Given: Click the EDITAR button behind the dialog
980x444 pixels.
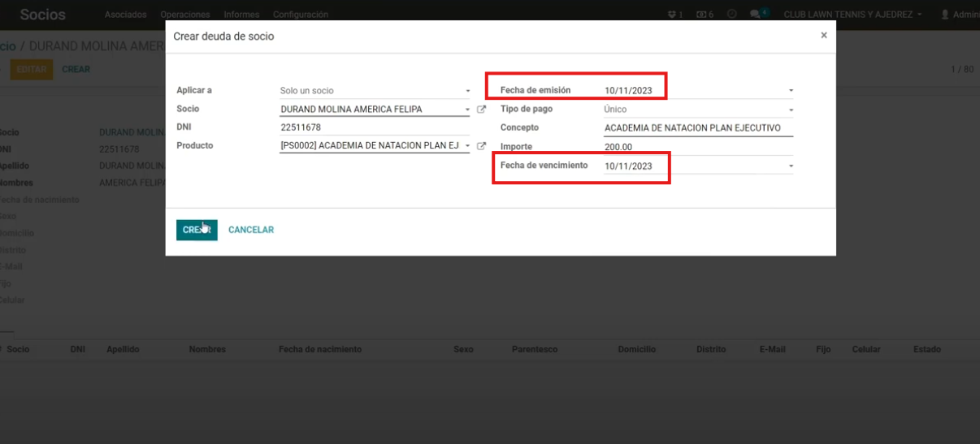Looking at the screenshot, I should click(31, 69).
